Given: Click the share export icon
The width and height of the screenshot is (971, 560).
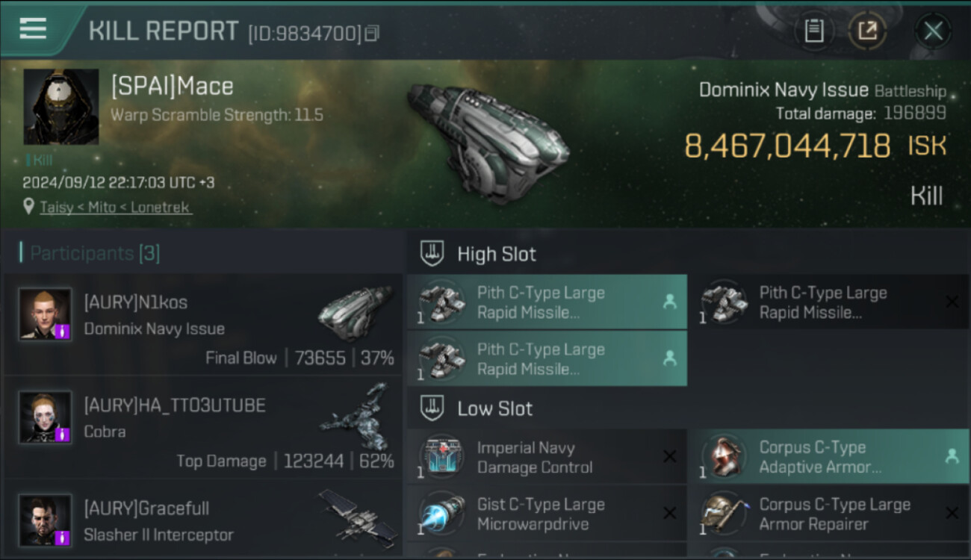Looking at the screenshot, I should coord(867,31).
